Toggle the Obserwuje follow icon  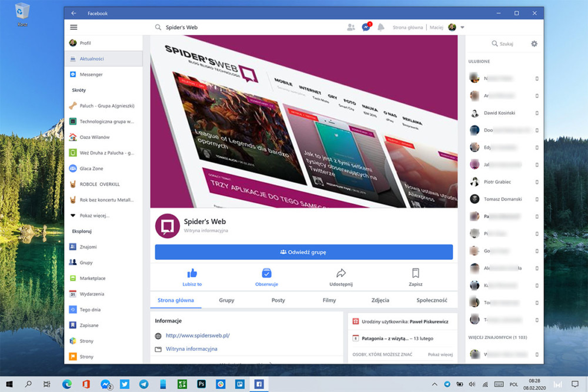click(266, 273)
